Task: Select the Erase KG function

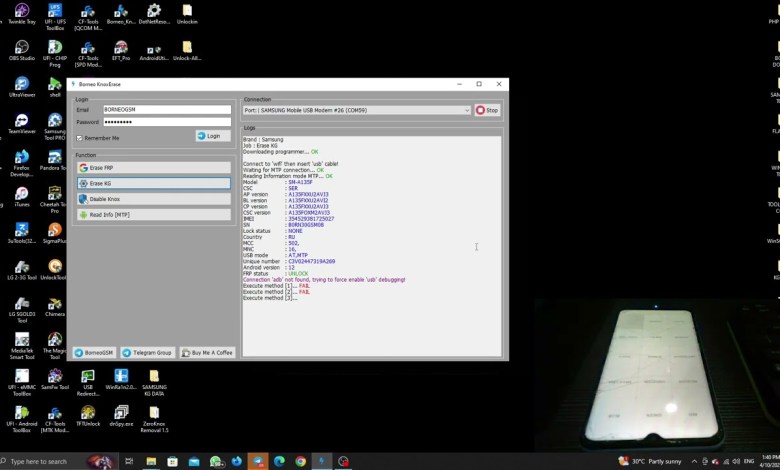Action: [x=153, y=184]
